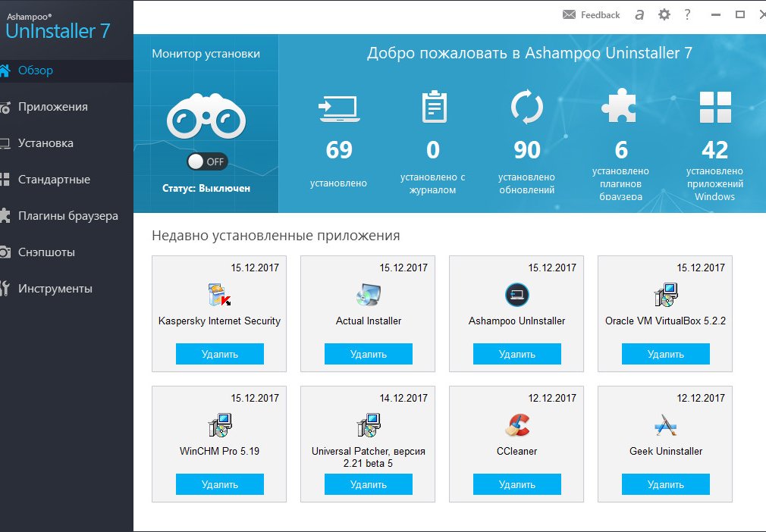This screenshot has width=766, height=532.
Task: Click the WinCHM Pro app icon
Action: coord(219,425)
